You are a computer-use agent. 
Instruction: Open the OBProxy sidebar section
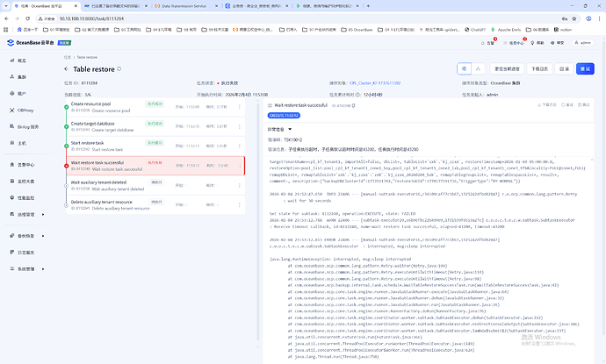[26, 110]
